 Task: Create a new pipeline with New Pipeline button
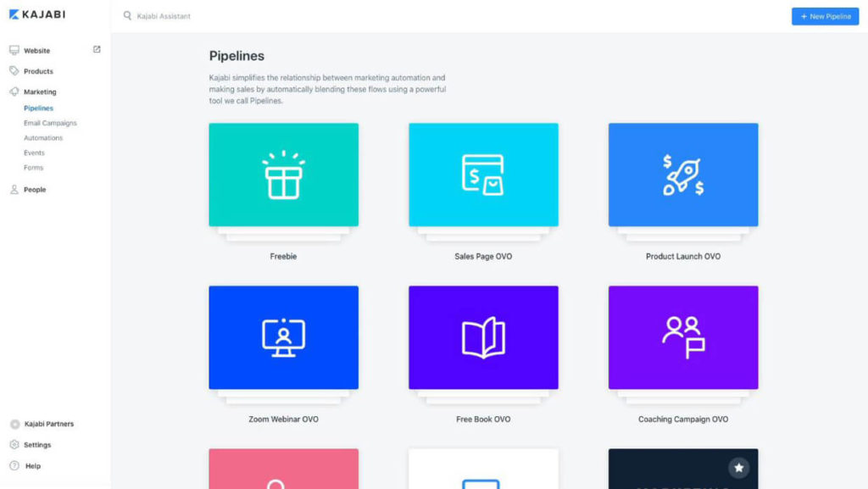tap(825, 16)
